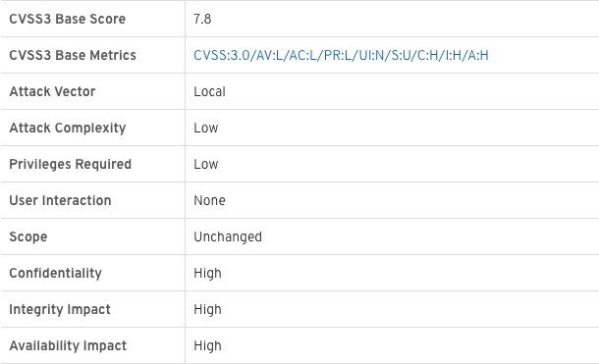Click the Local attack vector value
This screenshot has height=364, width=599.
click(209, 91)
